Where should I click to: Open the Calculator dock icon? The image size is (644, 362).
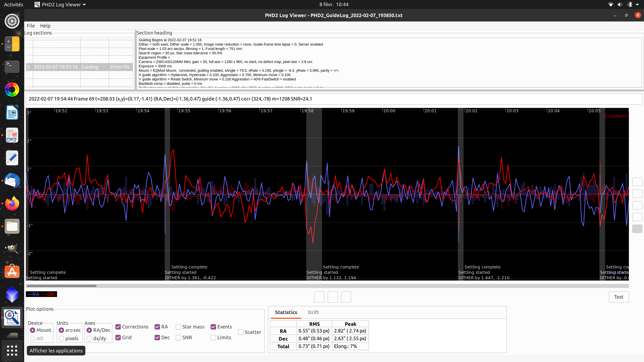pyautogui.click(x=12, y=44)
